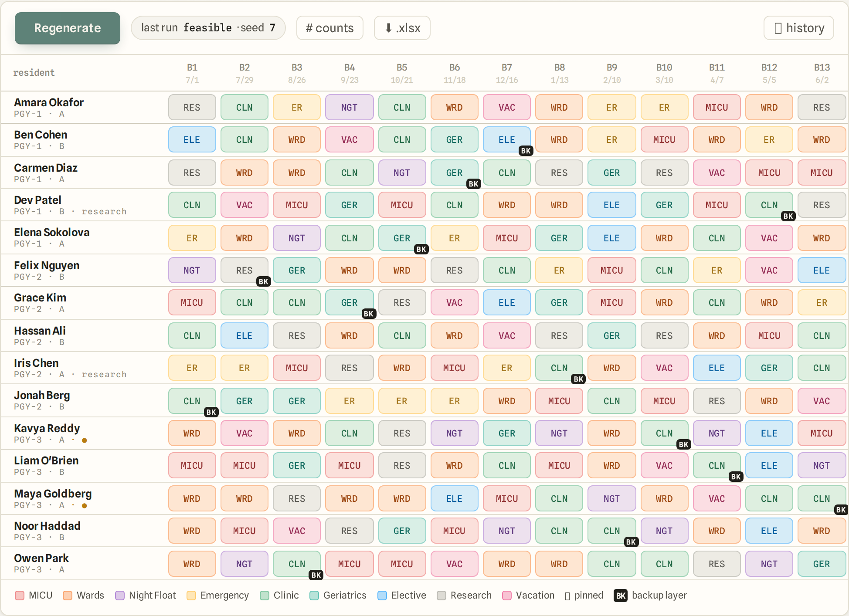This screenshot has width=849, height=616.
Task: Click BK badge on Felix Nguyen's B2 RES
Action: pyautogui.click(x=264, y=281)
